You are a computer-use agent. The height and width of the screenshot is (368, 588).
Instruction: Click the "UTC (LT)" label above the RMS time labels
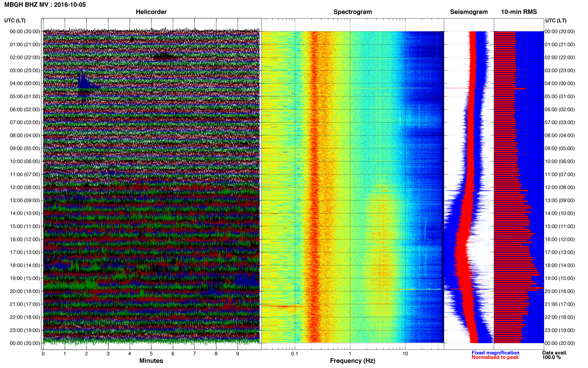pos(556,20)
